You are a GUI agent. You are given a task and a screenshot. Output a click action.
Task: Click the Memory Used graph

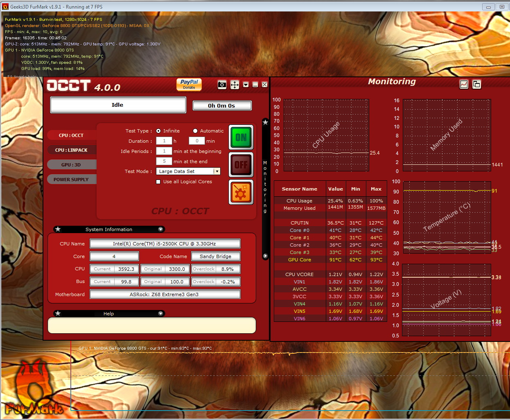[x=447, y=135]
